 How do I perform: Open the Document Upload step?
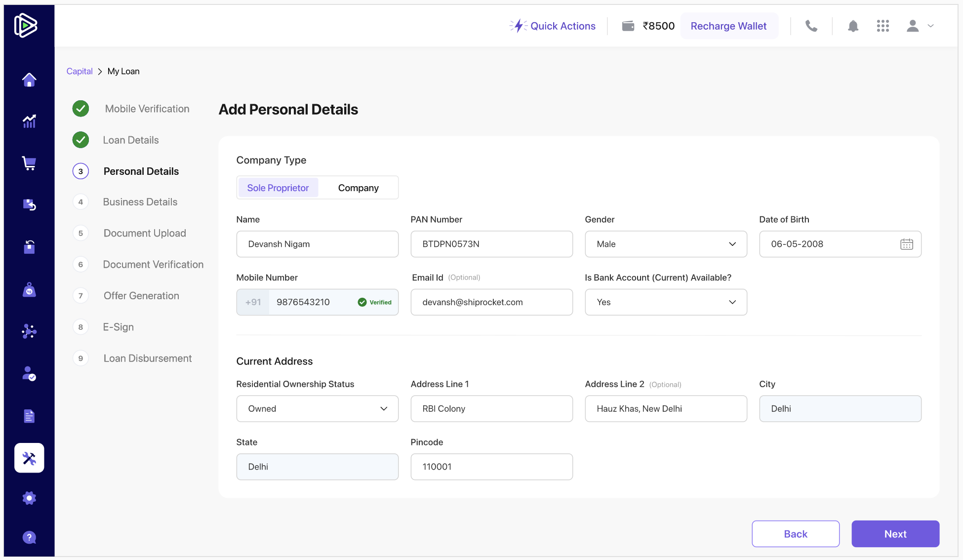coord(144,233)
